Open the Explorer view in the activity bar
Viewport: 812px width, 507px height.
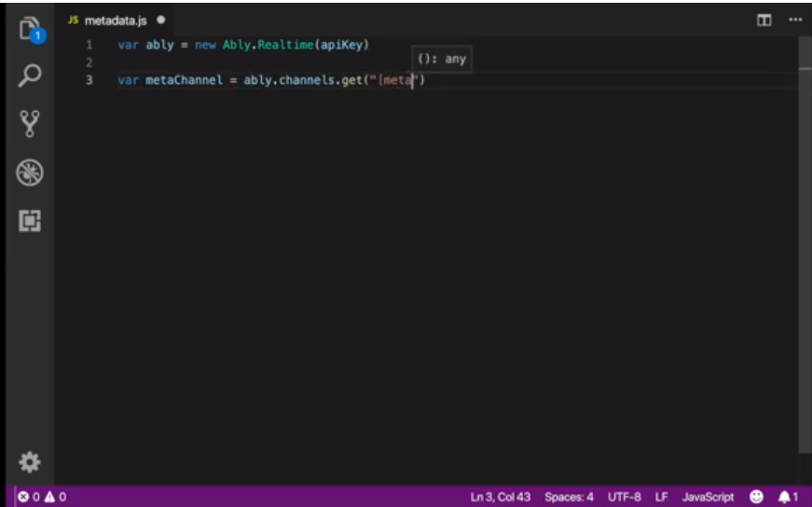tap(30, 28)
